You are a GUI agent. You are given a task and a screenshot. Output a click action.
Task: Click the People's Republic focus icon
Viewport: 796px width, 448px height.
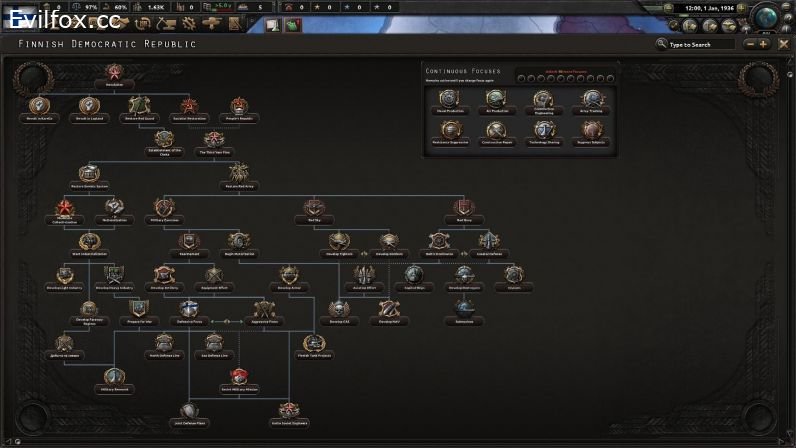pyautogui.click(x=240, y=106)
